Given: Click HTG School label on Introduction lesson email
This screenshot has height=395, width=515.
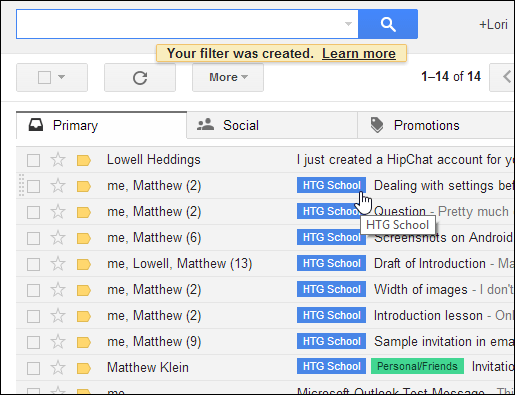Looking at the screenshot, I should (x=331, y=315).
